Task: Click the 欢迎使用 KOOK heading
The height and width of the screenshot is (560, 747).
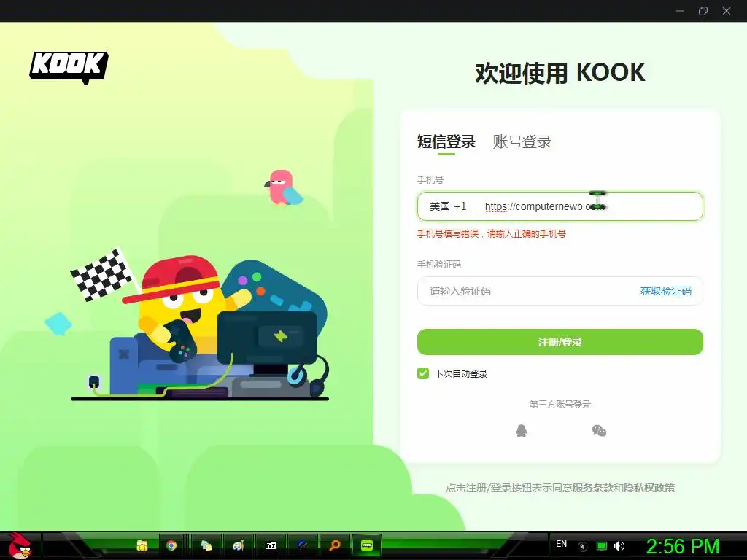Action: point(560,73)
